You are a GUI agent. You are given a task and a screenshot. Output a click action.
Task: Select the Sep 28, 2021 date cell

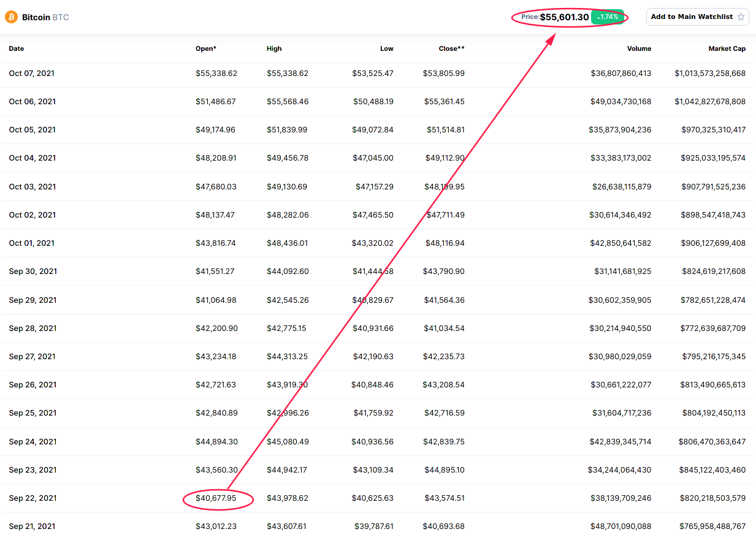click(x=33, y=328)
